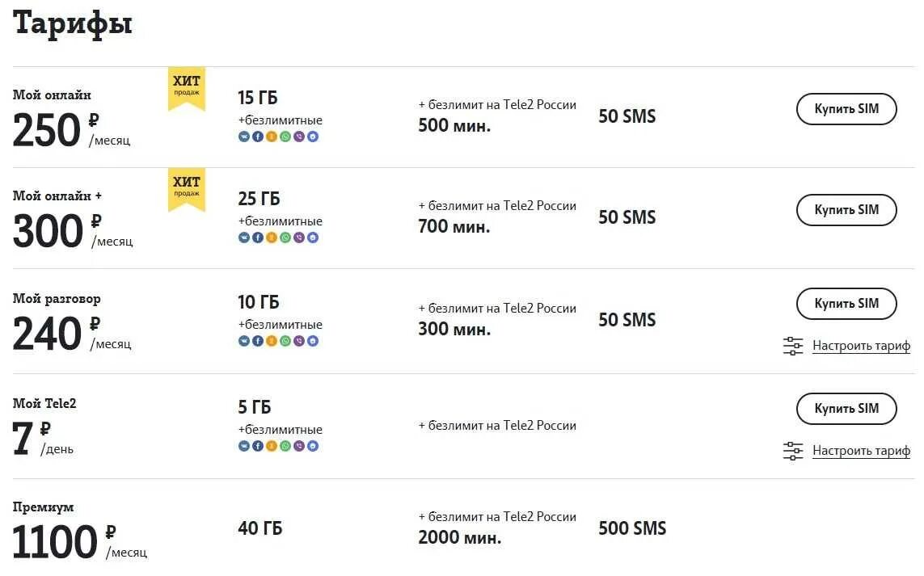Click ХИТ продаж badge on Мой онлайн
The image size is (924, 576).
pos(187,87)
